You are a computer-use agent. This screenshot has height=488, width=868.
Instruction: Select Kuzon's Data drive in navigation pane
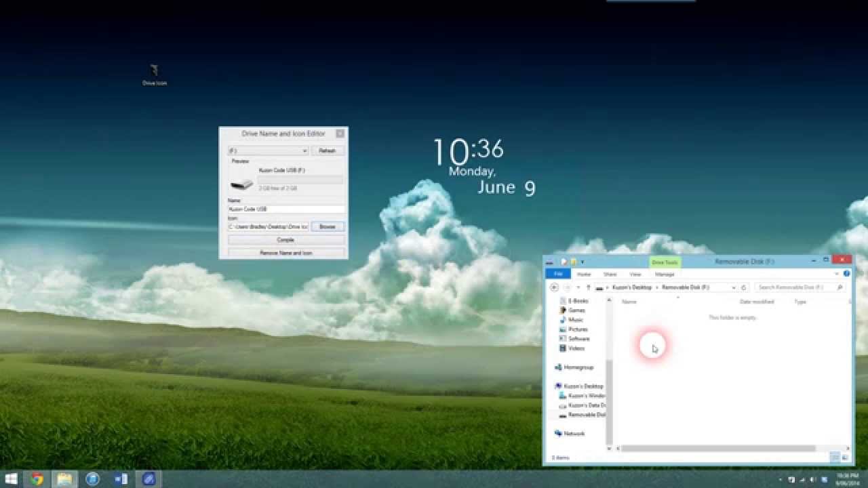pyautogui.click(x=583, y=405)
